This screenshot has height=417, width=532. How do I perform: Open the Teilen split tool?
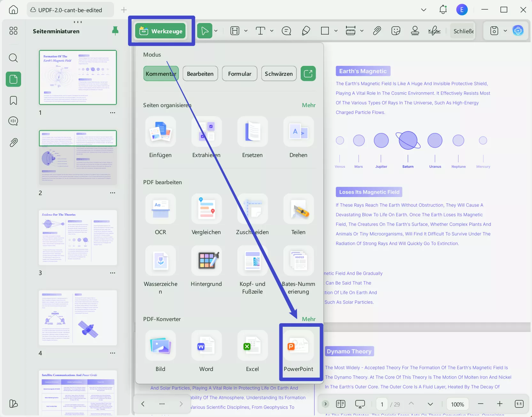[x=298, y=208]
